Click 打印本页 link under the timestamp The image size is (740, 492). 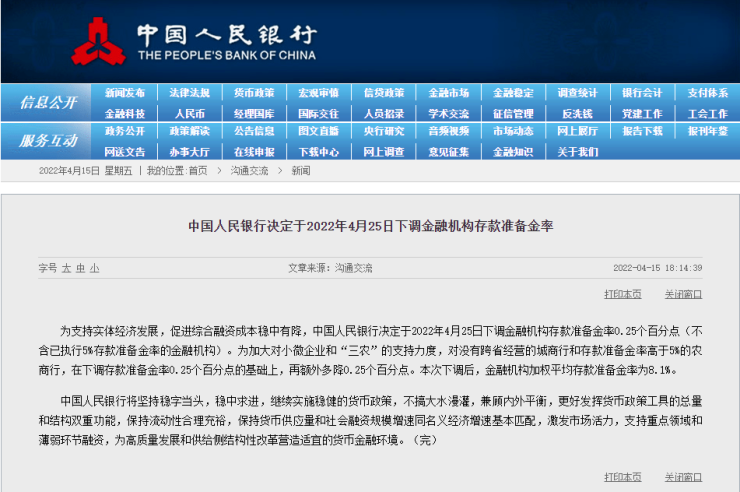(622, 294)
